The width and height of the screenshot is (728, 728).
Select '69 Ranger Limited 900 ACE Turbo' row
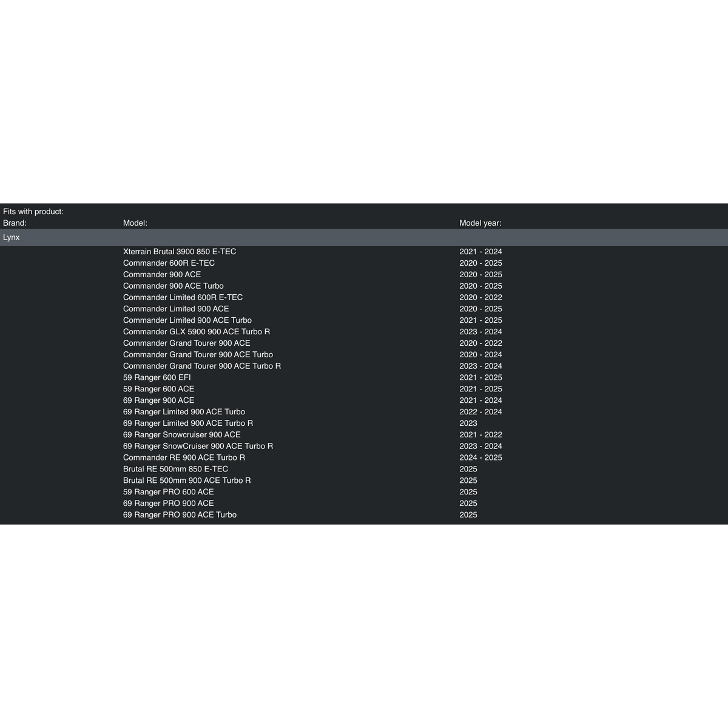point(184,412)
